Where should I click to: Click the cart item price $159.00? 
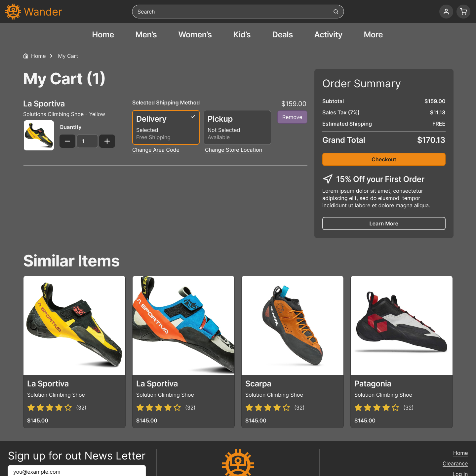point(294,104)
